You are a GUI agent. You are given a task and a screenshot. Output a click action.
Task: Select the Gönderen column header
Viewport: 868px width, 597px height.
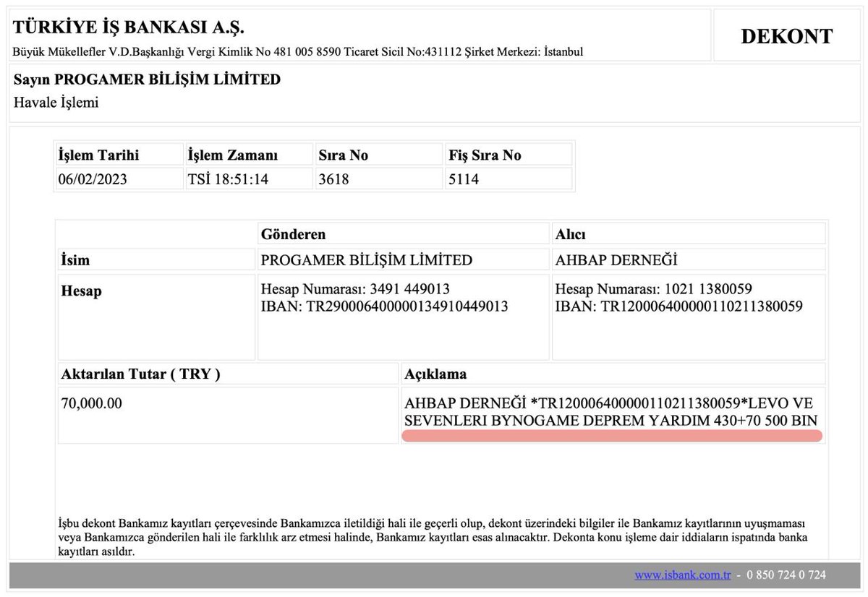click(x=404, y=234)
